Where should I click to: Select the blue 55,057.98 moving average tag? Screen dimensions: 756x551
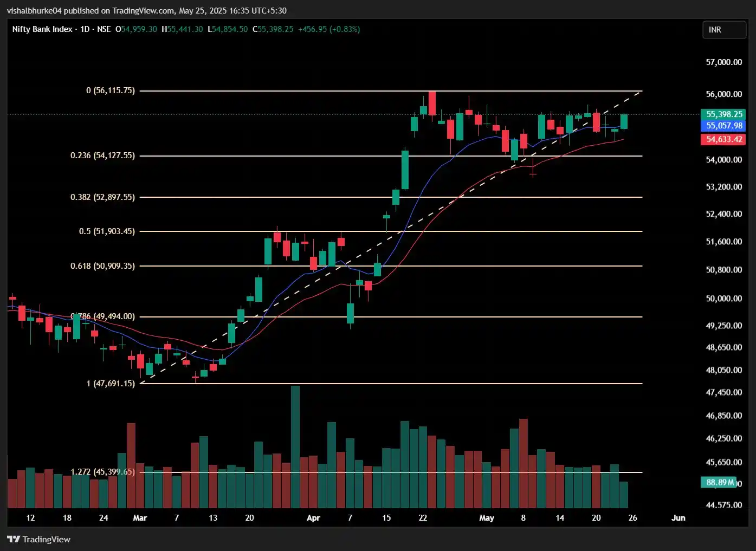pos(723,126)
